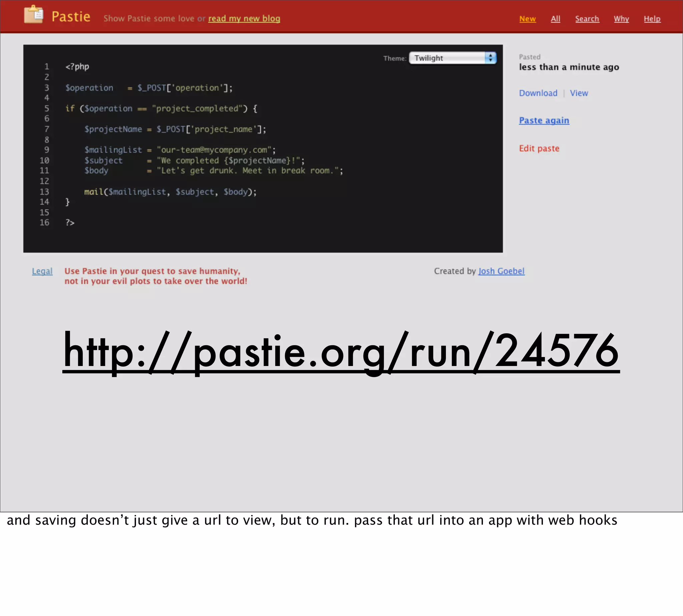Image resolution: width=683 pixels, height=616 pixels.
Task: Click the '<?php' opening tag text
Action: 77,67
